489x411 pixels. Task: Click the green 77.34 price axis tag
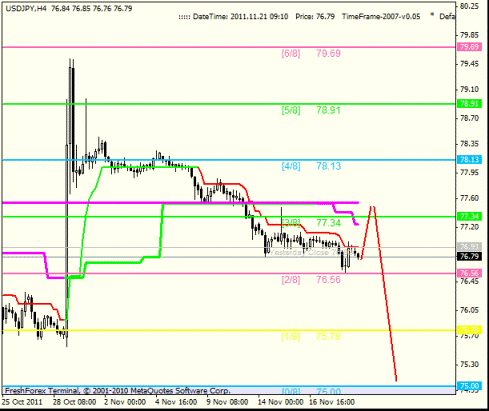click(469, 216)
